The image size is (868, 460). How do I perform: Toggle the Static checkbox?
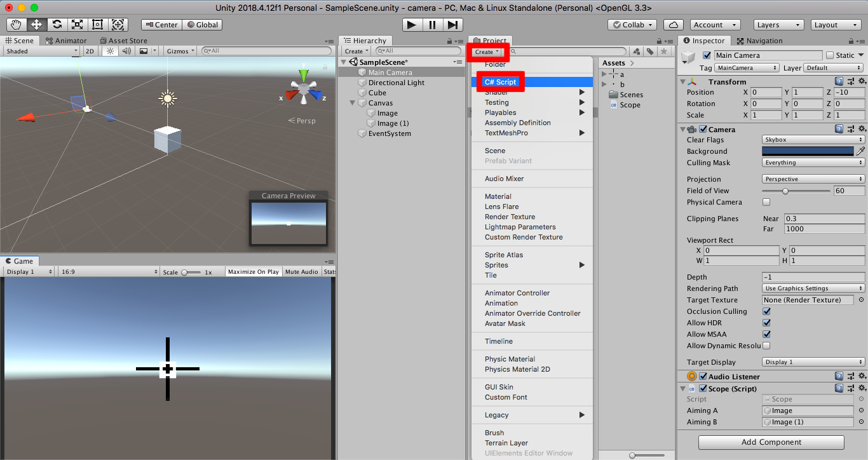pyautogui.click(x=829, y=55)
